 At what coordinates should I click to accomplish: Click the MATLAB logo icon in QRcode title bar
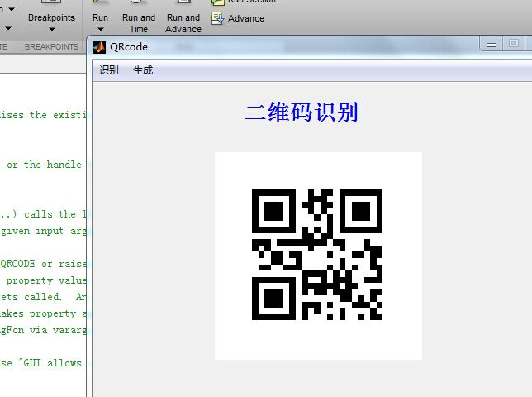click(99, 47)
